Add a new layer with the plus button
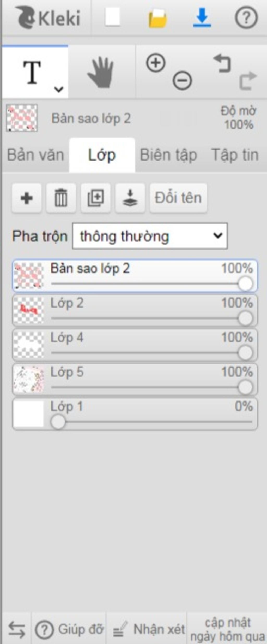Image resolution: width=267 pixels, height=644 pixels. [x=27, y=198]
